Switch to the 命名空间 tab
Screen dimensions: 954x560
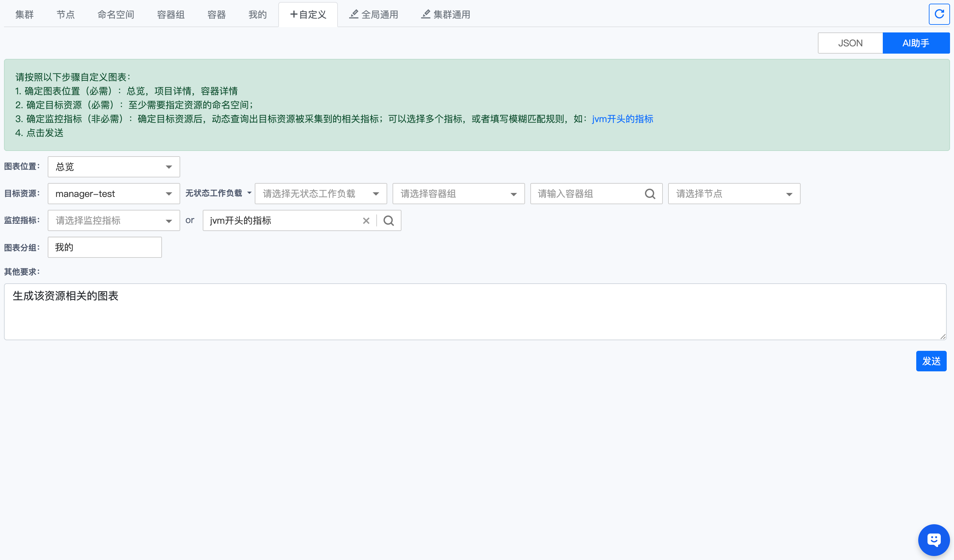(116, 14)
